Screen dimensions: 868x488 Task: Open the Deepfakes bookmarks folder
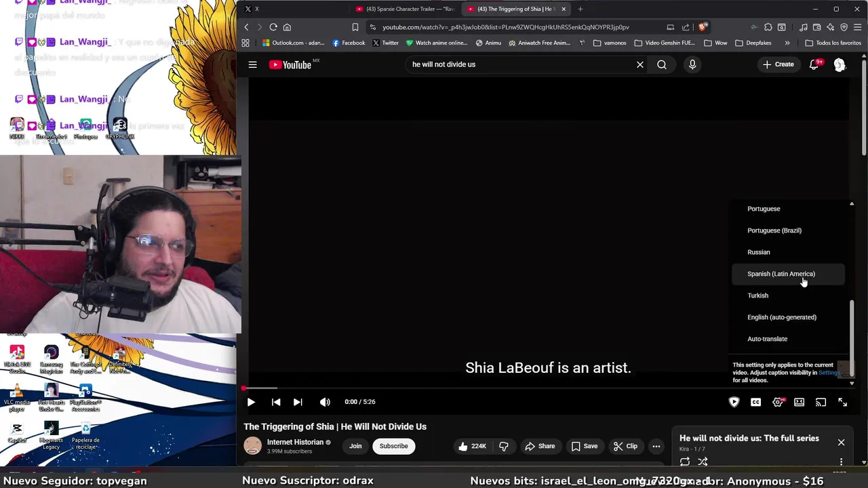753,43
